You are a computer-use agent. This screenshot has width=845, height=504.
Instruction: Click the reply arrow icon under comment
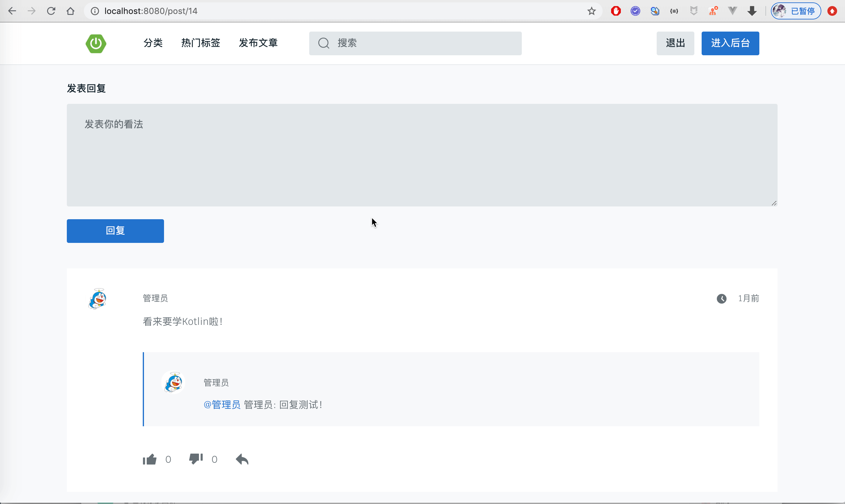[x=242, y=459]
